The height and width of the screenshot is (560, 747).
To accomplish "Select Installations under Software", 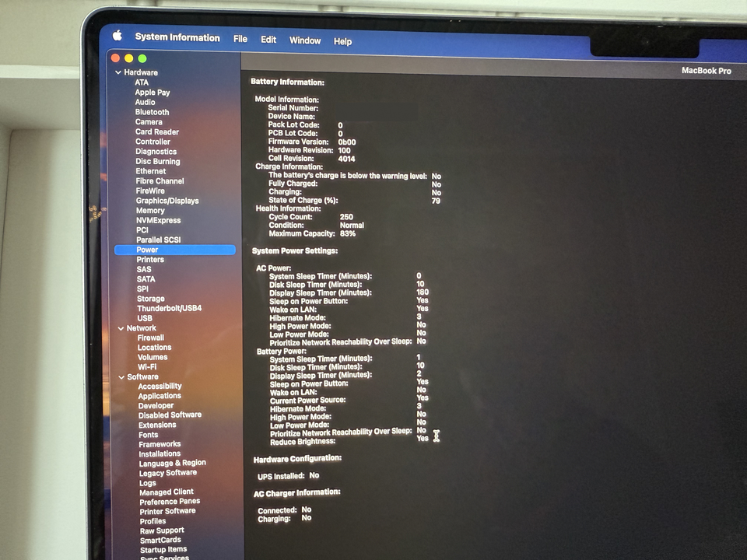I will (160, 453).
